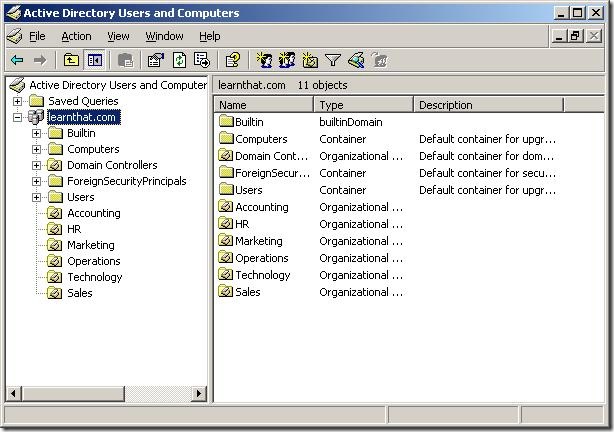Expand the Domain Controllers tree node
Screen dimensions: 614x432
[x=36, y=165]
